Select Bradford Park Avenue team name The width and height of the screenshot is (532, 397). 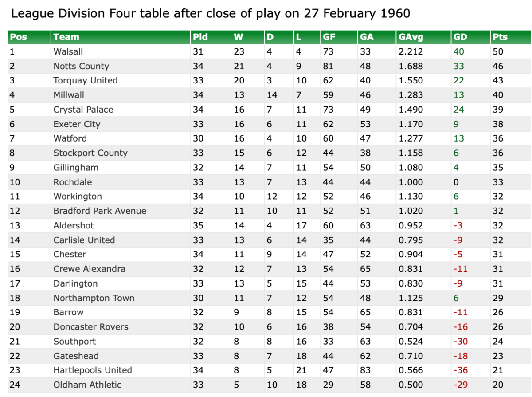(100, 211)
